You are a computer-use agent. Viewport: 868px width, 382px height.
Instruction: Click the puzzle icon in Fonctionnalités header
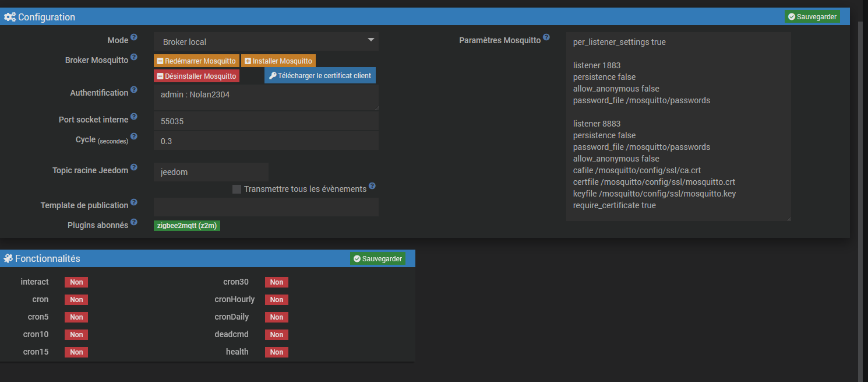tap(8, 258)
